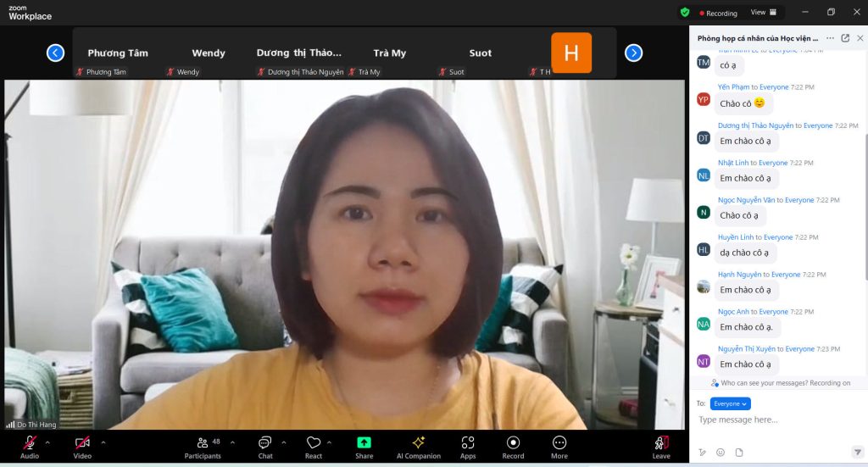868x467 pixels.
Task: Open the Apps panel
Action: tap(468, 445)
